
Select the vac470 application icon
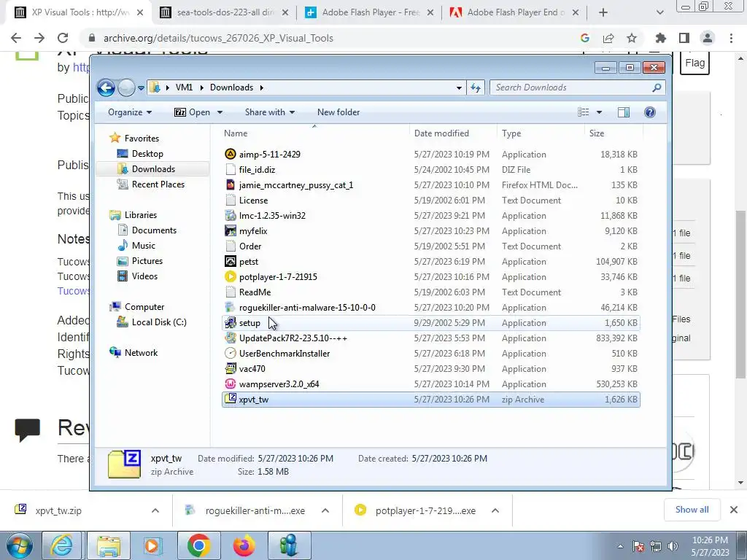230,368
